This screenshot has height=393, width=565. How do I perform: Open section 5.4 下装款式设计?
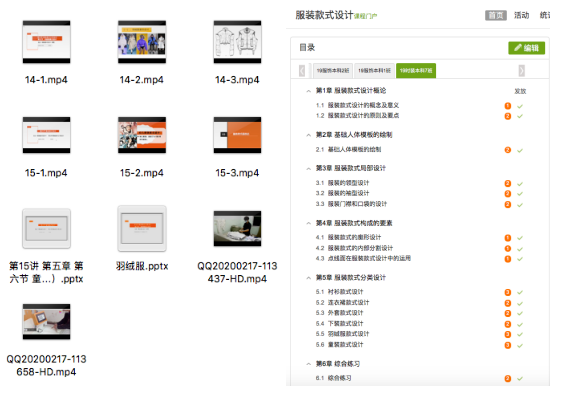point(339,323)
